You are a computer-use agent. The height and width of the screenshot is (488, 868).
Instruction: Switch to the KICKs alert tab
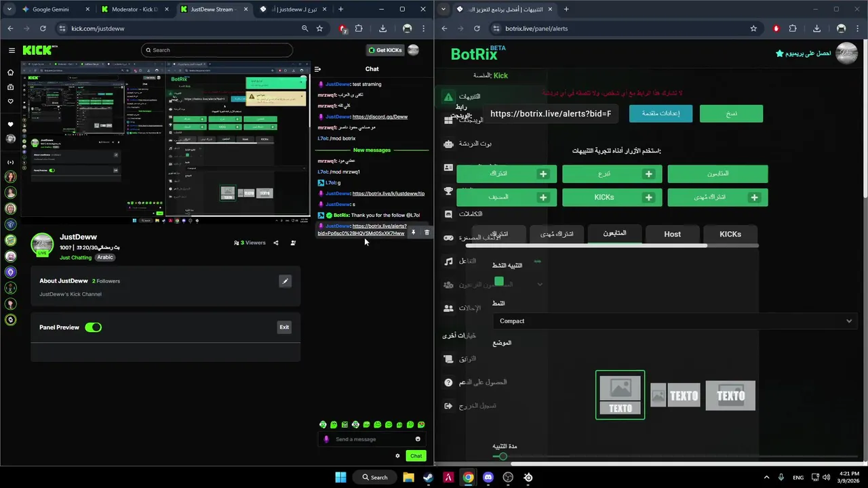click(x=730, y=234)
